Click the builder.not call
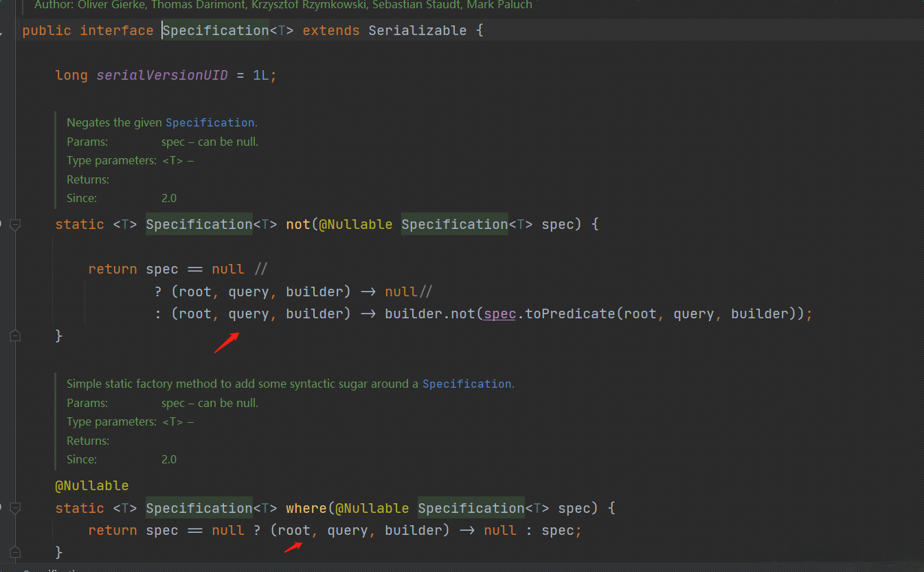Image resolution: width=924 pixels, height=572 pixels. point(429,313)
